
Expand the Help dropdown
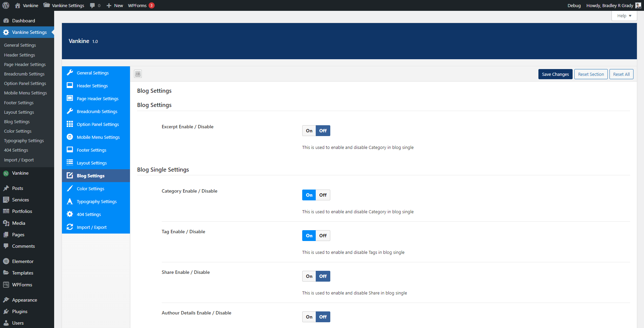point(624,16)
